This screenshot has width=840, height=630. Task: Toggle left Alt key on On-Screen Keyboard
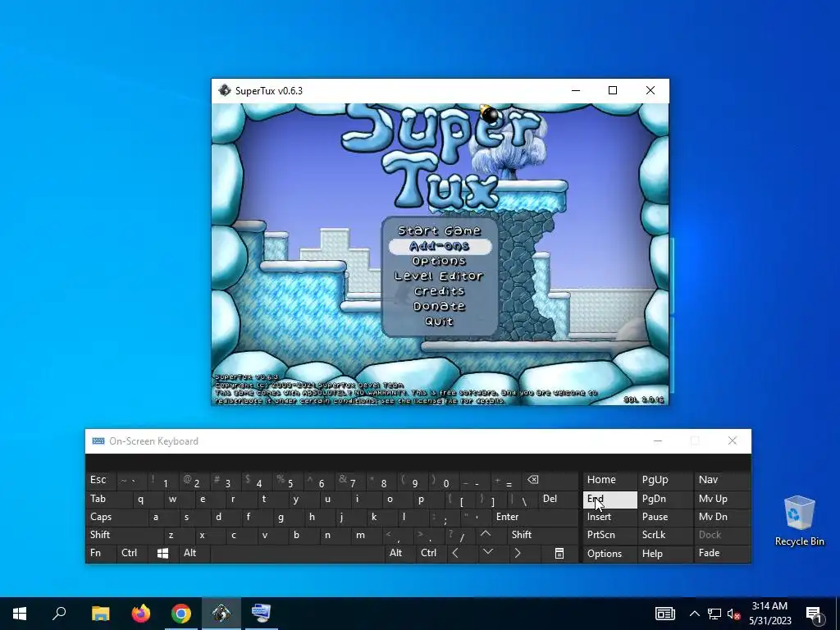[194, 554]
